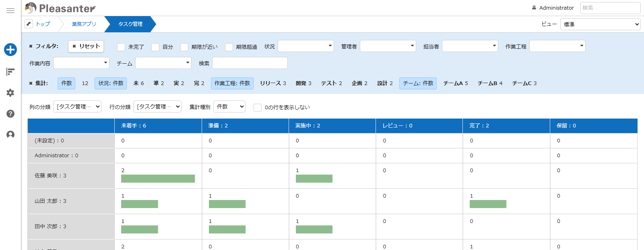Toggle the 自分 checkbox

(155, 47)
